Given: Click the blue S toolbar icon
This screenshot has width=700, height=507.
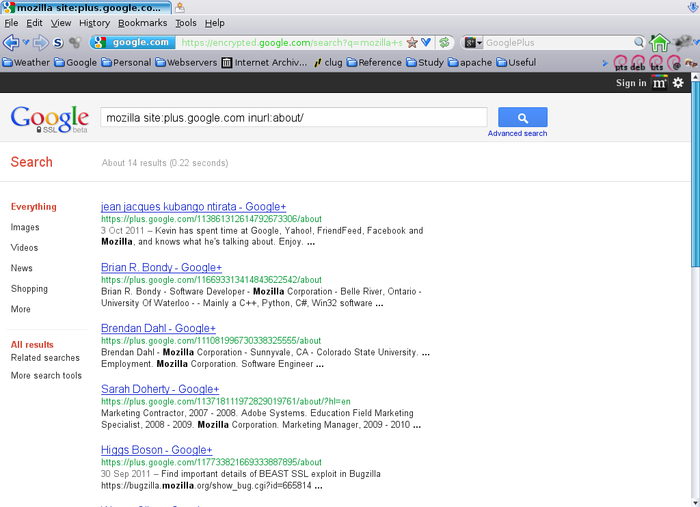Looking at the screenshot, I should point(58,43).
